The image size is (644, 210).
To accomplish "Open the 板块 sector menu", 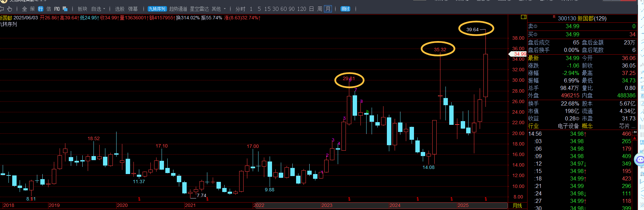I will click(x=82, y=9).
